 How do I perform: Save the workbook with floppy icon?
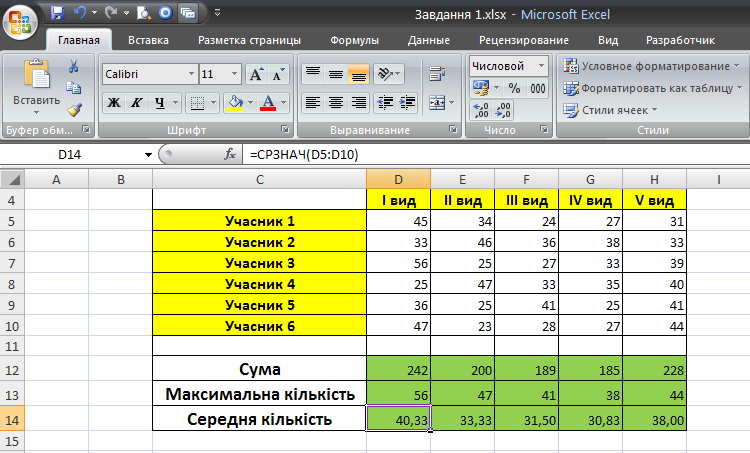(x=58, y=13)
